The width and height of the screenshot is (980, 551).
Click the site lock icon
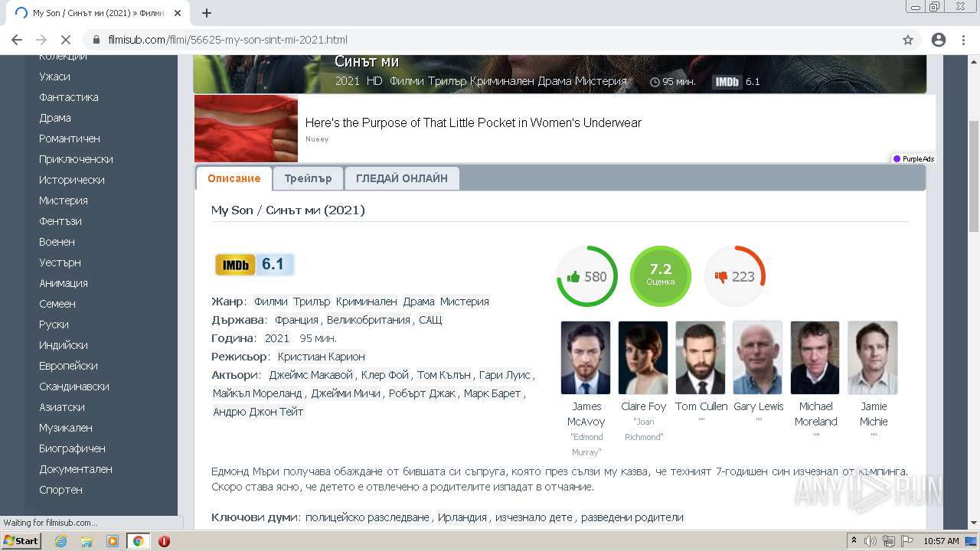pos(96,40)
